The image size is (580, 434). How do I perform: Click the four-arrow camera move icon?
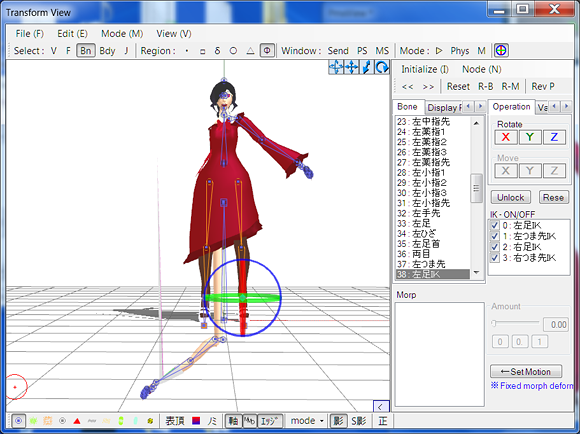(336, 67)
